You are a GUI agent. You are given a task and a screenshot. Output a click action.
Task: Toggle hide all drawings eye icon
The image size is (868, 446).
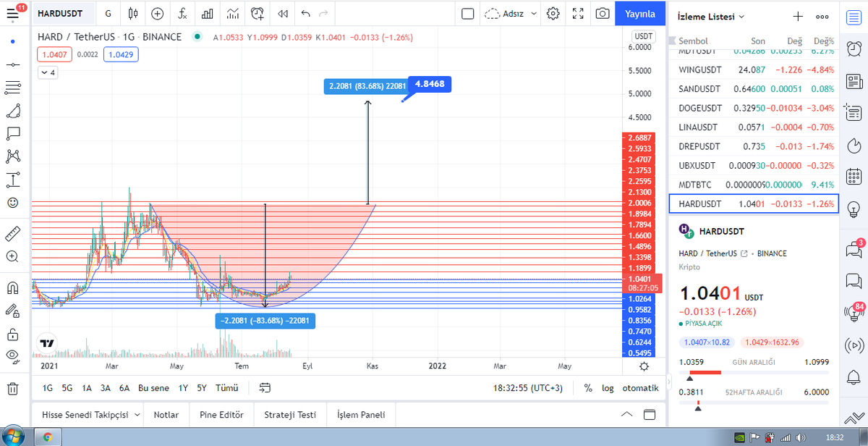click(x=12, y=356)
